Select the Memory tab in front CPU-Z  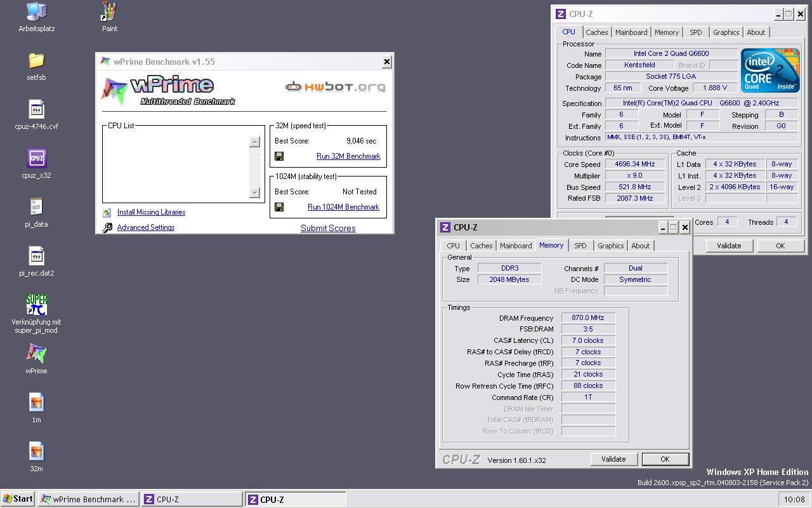tap(551, 245)
